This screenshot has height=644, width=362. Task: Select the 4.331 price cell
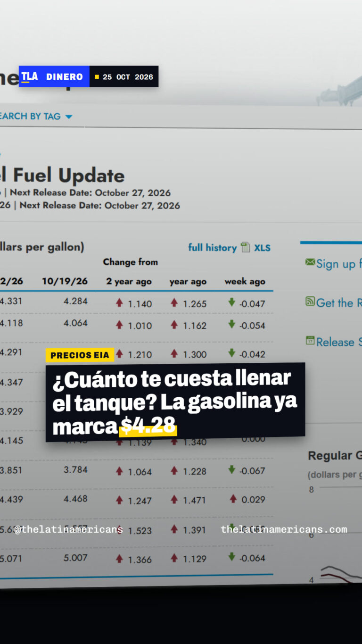click(x=11, y=301)
